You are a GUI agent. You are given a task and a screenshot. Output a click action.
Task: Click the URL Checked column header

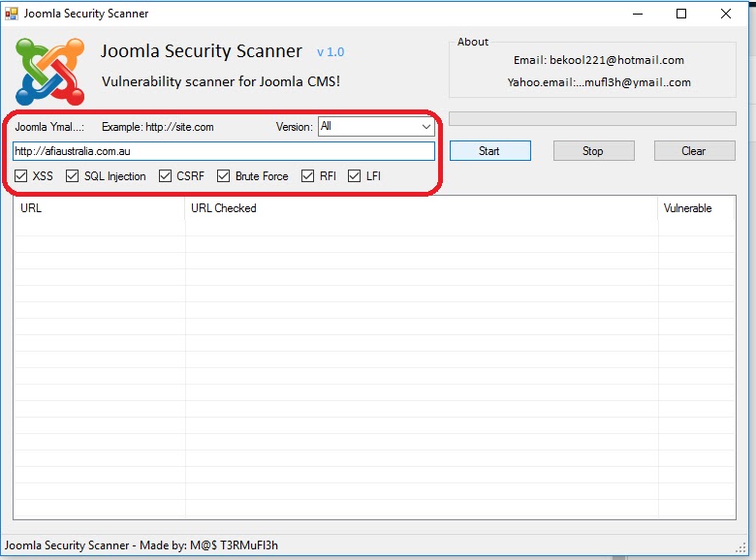coord(422,208)
